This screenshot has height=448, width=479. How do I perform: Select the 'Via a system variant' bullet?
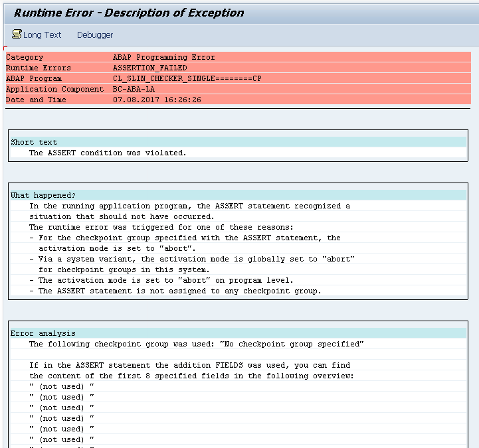[192, 259]
